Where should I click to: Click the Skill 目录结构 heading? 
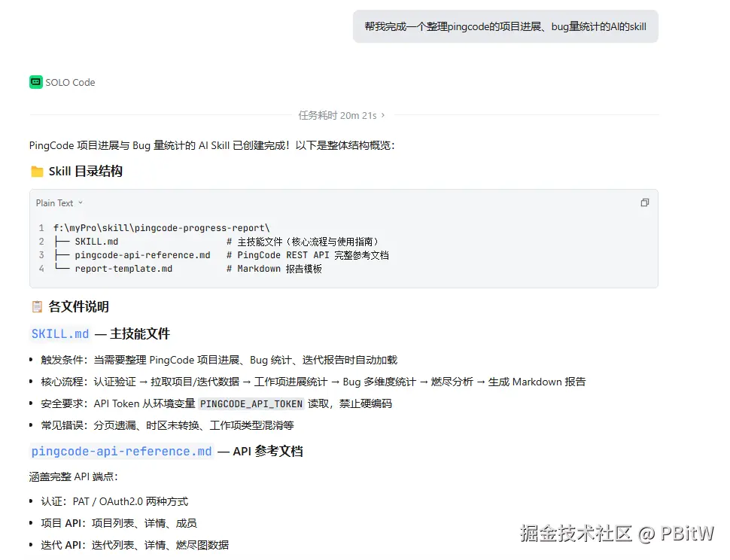point(86,172)
